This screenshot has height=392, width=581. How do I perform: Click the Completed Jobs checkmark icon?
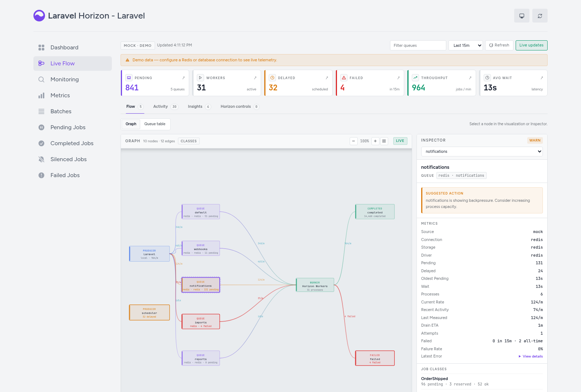tap(41, 143)
